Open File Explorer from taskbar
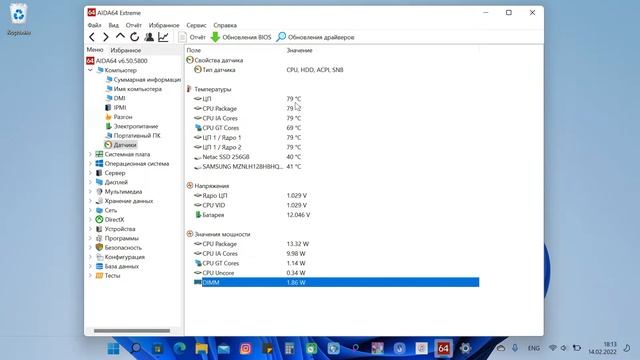640x360 pixels. pos(202,349)
